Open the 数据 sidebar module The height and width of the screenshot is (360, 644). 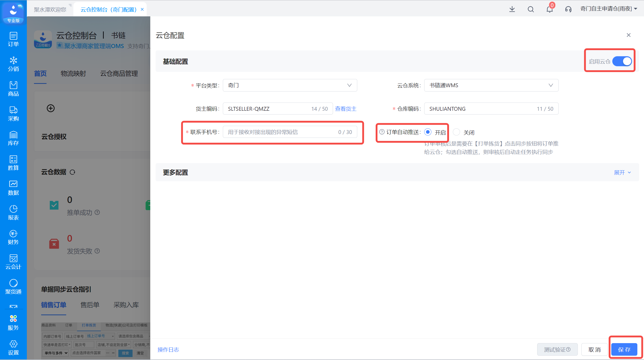pos(13,188)
